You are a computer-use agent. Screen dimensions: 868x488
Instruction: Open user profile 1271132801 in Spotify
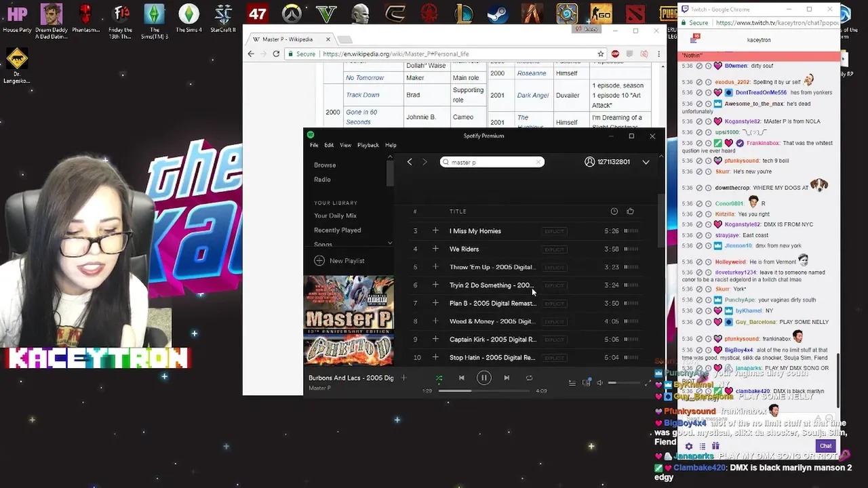[x=608, y=162]
